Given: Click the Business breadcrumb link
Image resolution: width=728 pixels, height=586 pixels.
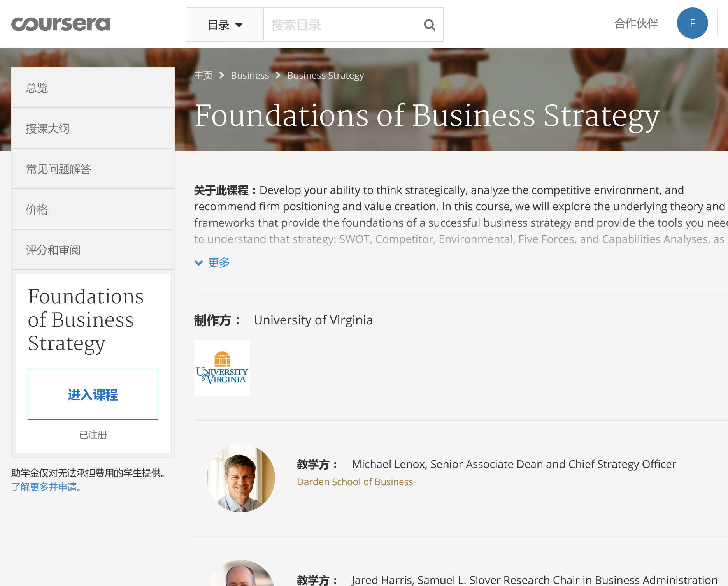Looking at the screenshot, I should coord(250,76).
